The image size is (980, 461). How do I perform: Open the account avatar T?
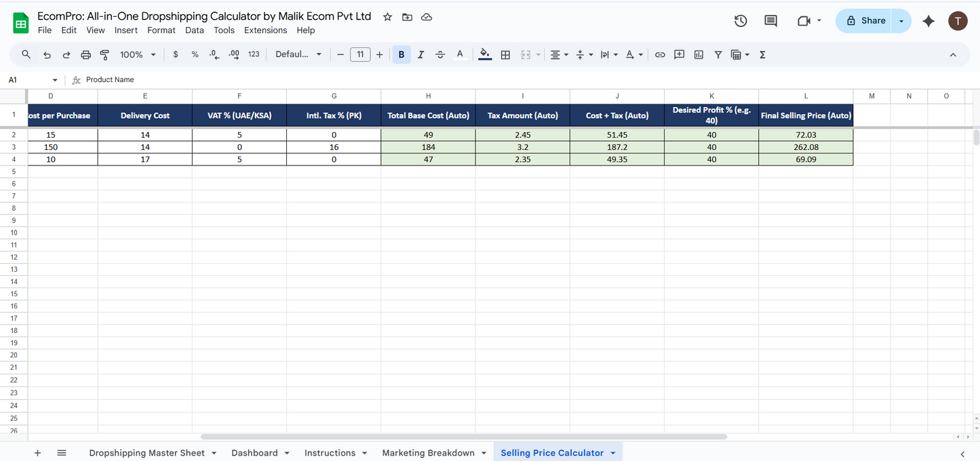(x=958, y=21)
